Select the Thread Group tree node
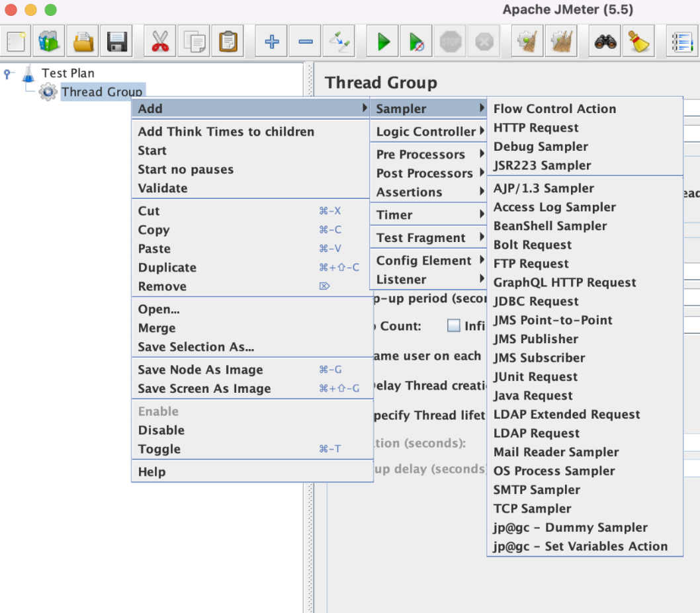 tap(101, 92)
